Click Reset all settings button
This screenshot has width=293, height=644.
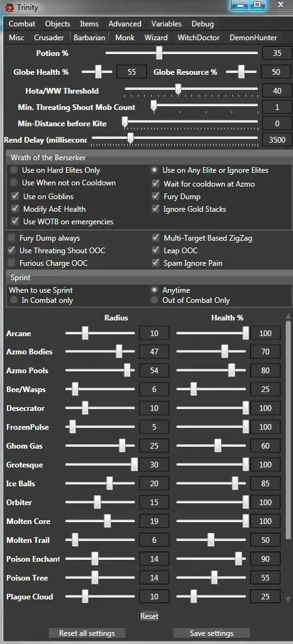tap(87, 633)
